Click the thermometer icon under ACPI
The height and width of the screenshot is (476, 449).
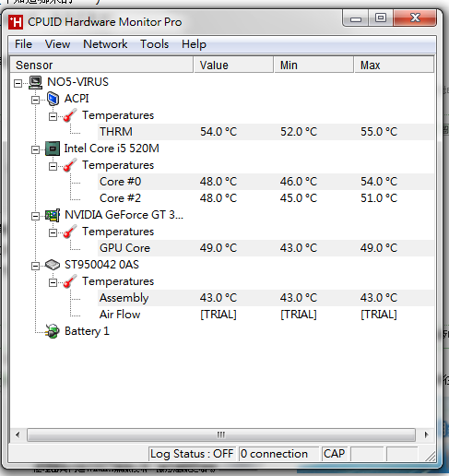[70, 115]
